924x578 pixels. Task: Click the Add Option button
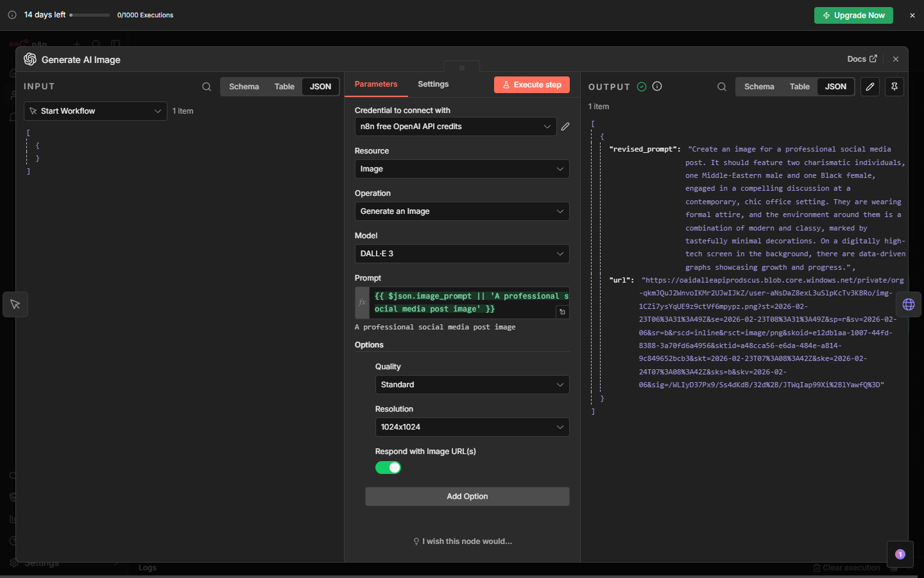click(467, 496)
